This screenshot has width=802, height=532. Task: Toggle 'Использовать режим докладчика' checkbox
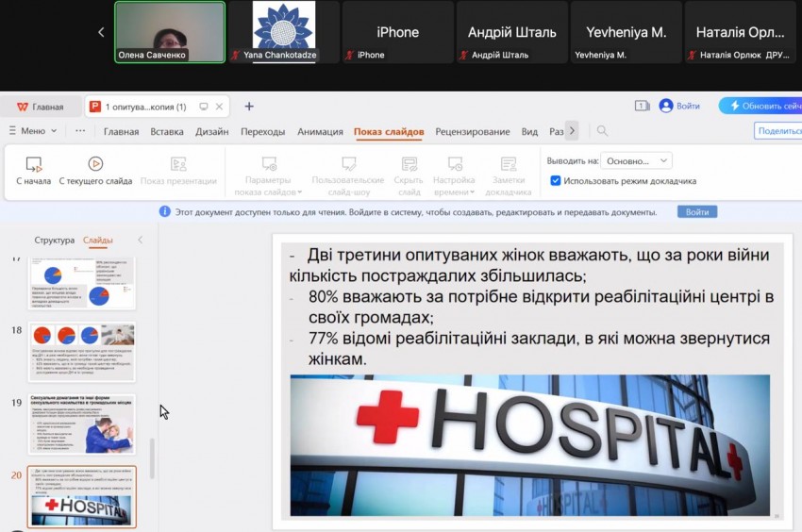click(556, 180)
